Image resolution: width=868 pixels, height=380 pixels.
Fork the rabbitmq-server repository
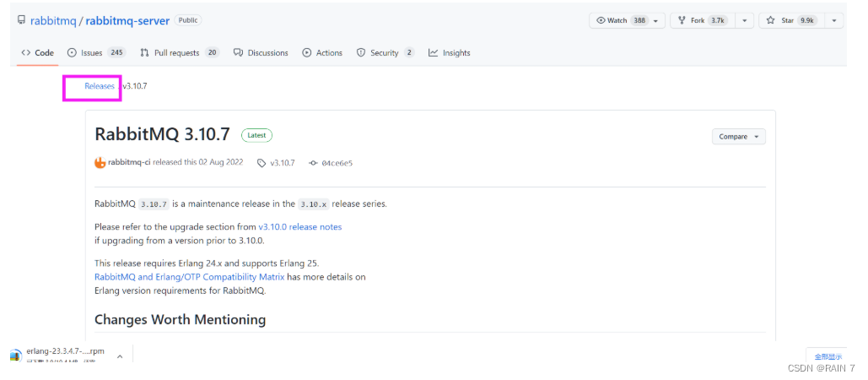[x=693, y=20]
